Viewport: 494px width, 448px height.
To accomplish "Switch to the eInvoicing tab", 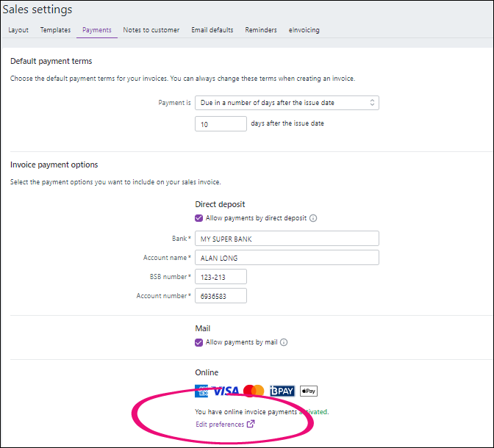I will (x=304, y=30).
